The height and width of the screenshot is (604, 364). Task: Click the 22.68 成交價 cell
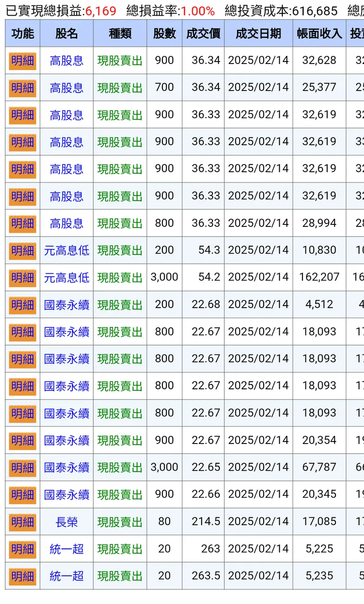point(203,304)
